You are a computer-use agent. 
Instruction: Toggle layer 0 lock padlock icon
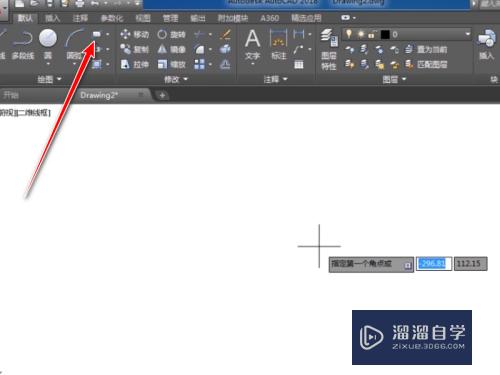[372, 34]
